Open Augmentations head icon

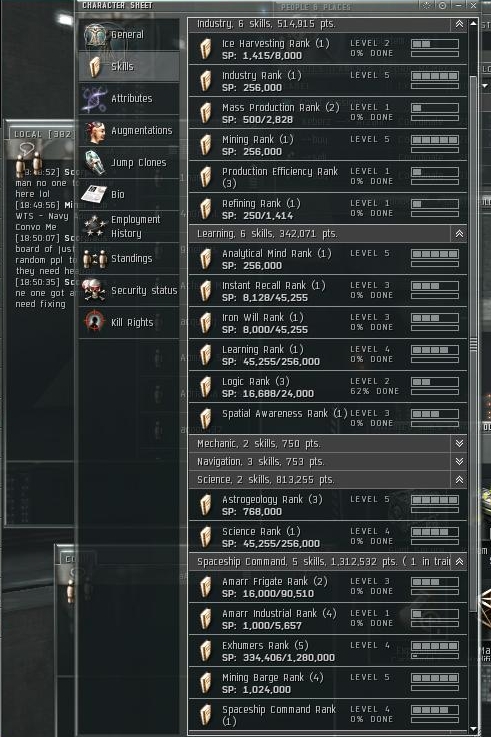coord(95,131)
